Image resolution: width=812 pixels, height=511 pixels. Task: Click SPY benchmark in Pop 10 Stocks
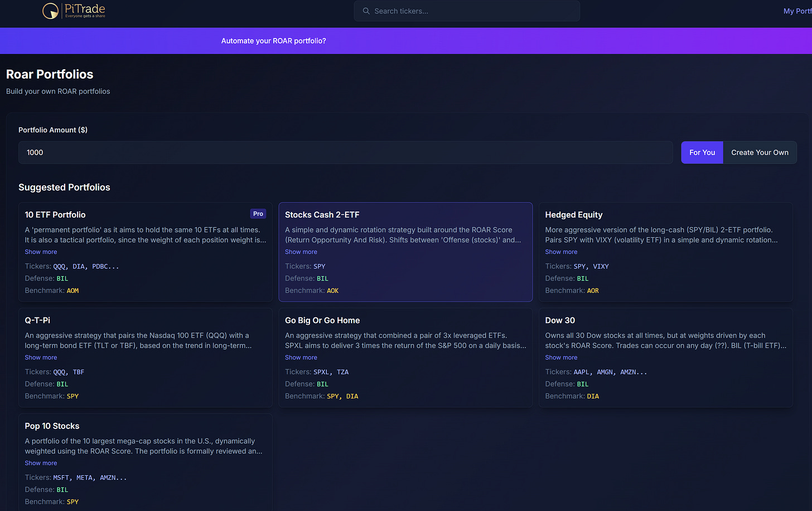pos(73,502)
